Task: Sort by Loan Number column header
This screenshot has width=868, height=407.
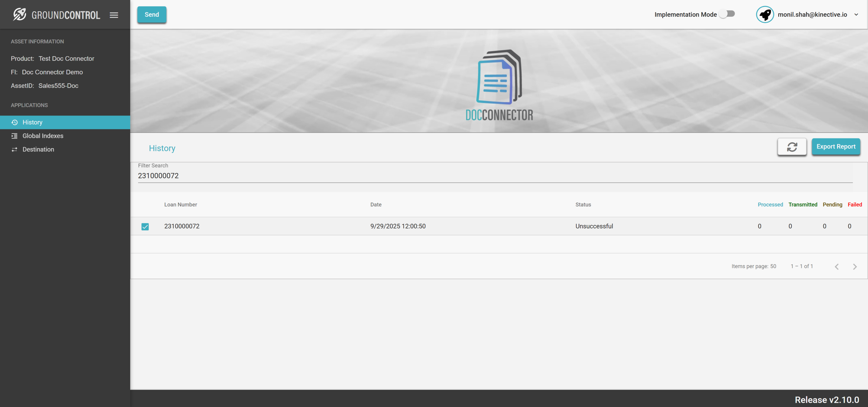Action: [180, 205]
